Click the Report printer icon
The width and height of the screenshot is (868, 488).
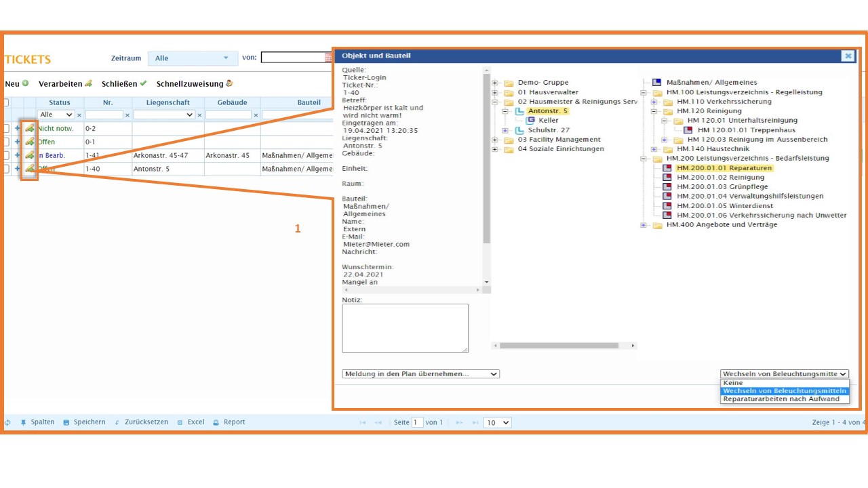click(x=216, y=422)
